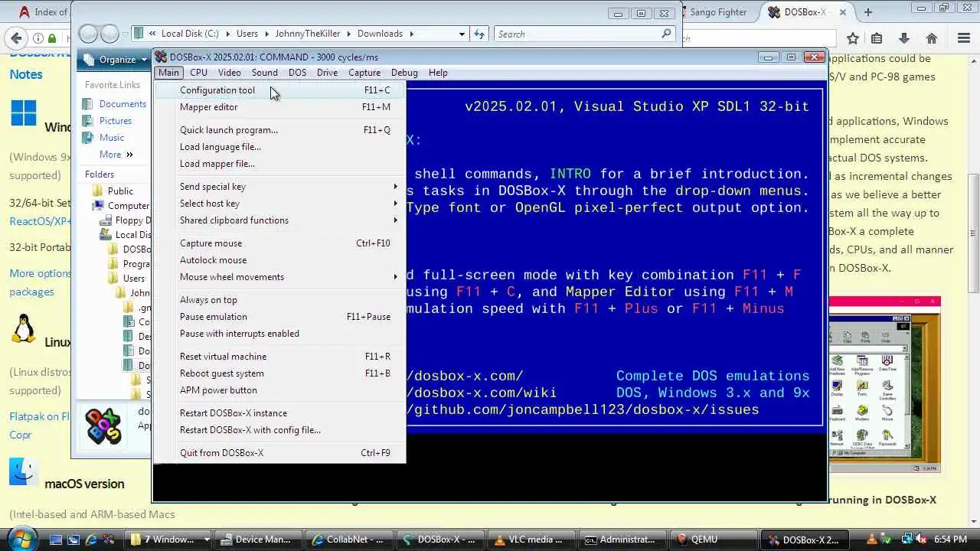
Task: Expand Mouse wheel movements submenu
Action: pos(280,277)
